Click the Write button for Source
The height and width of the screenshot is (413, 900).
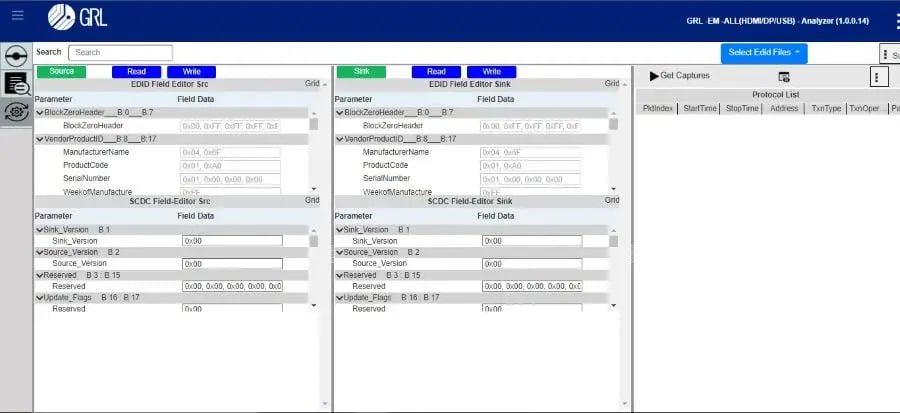click(191, 72)
